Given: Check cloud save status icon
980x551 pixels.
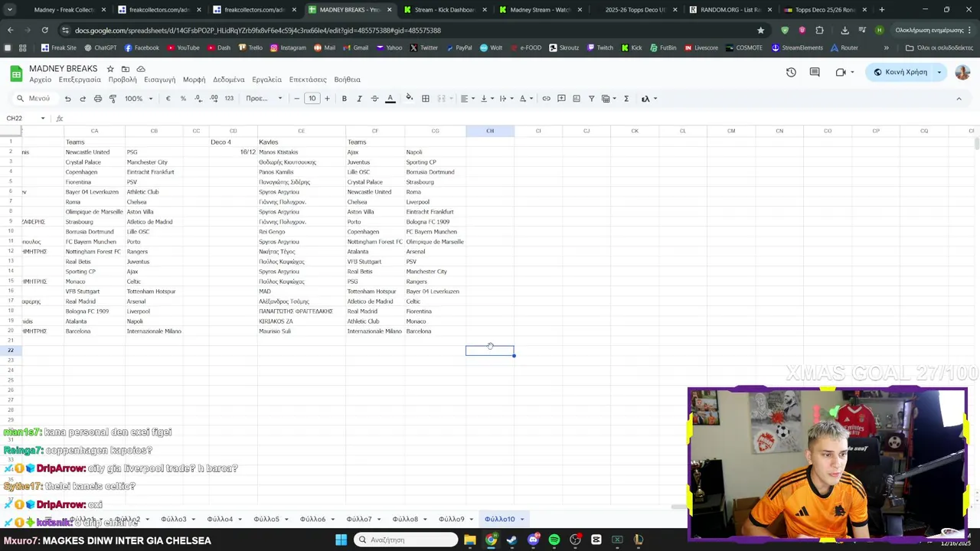Looking at the screenshot, I should point(141,69).
